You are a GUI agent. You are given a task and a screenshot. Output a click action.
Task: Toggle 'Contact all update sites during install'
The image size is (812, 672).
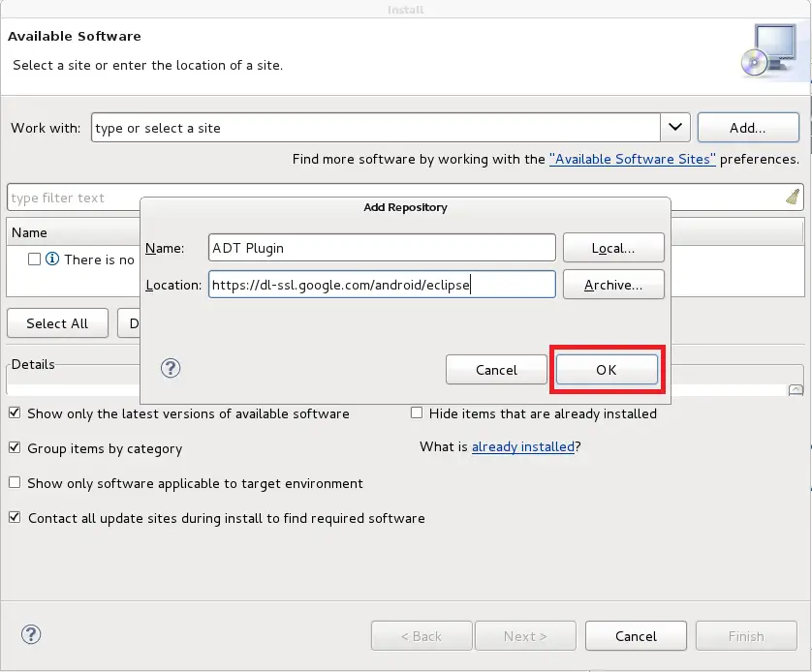pyautogui.click(x=15, y=517)
